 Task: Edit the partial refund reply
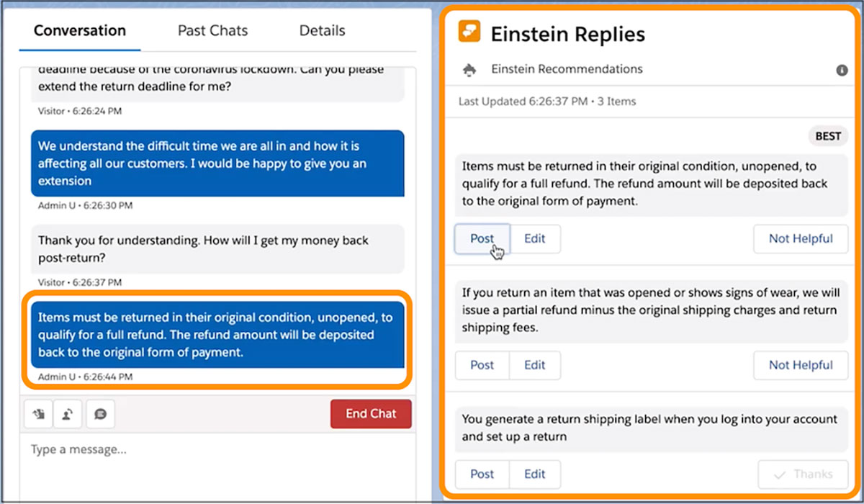[x=534, y=365]
